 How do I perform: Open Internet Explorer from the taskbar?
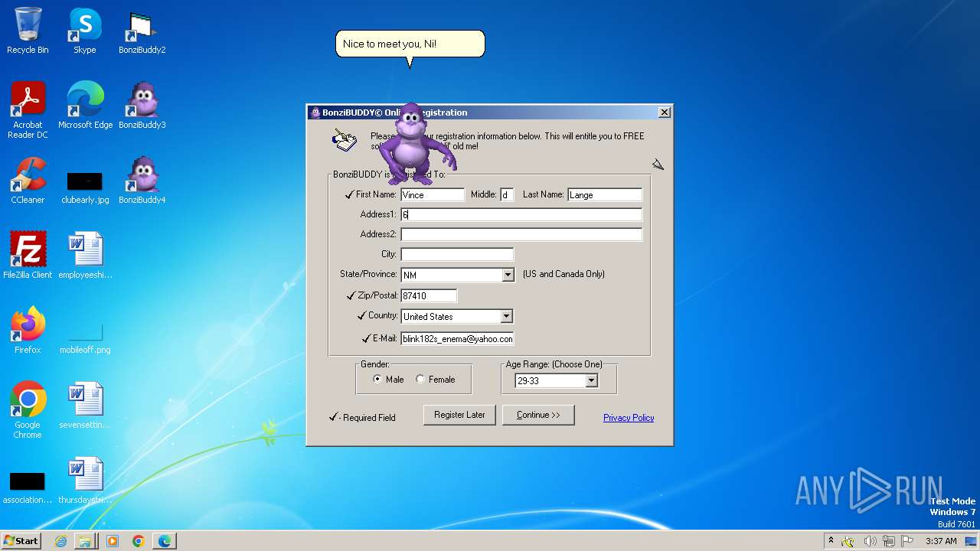click(60, 541)
